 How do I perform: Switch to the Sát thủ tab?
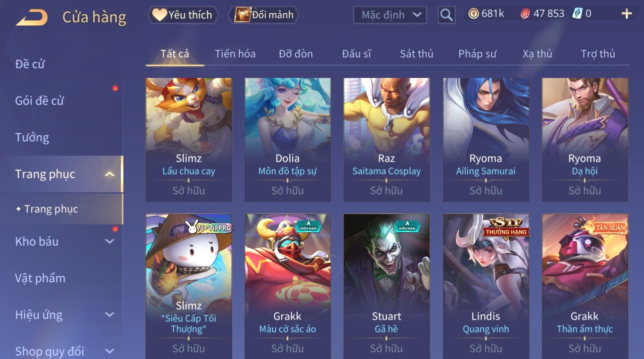416,54
